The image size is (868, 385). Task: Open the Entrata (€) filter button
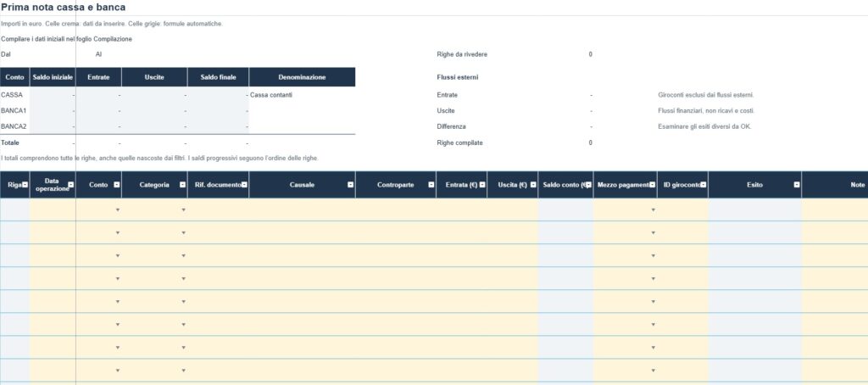482,185
